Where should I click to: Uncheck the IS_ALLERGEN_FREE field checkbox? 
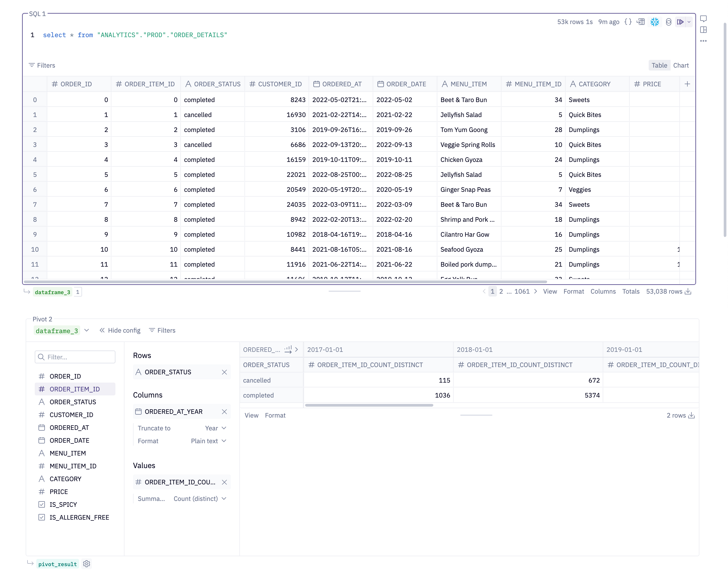[41, 517]
